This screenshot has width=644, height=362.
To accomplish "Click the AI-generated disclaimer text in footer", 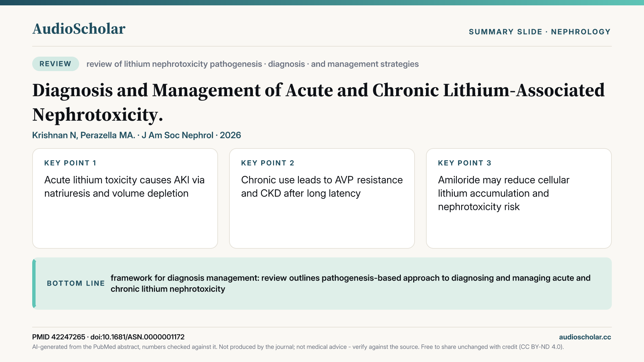I will (298, 347).
